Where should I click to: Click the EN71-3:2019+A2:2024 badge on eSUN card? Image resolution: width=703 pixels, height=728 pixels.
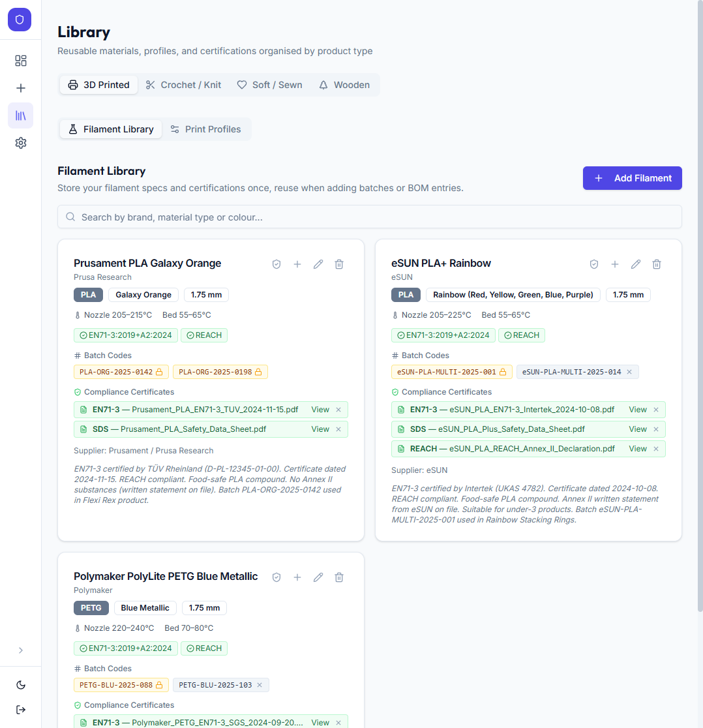443,335
